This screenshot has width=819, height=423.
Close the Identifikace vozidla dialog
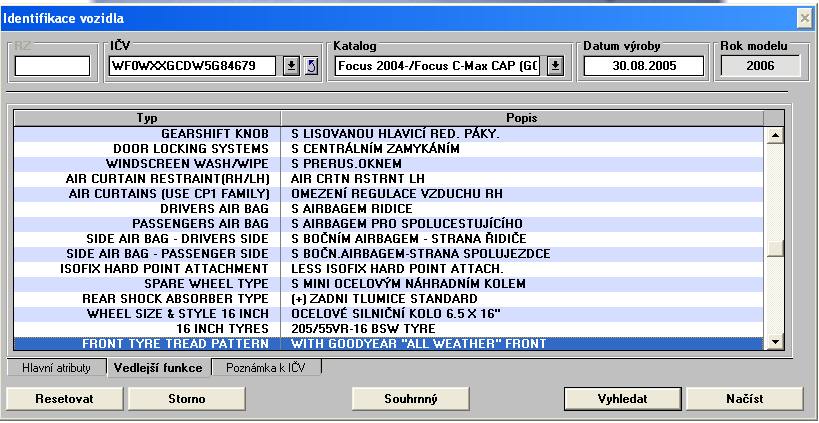[x=804, y=18]
